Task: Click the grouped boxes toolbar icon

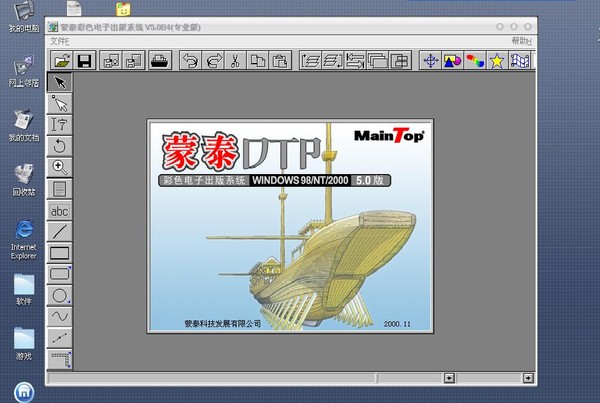Action: [400, 60]
